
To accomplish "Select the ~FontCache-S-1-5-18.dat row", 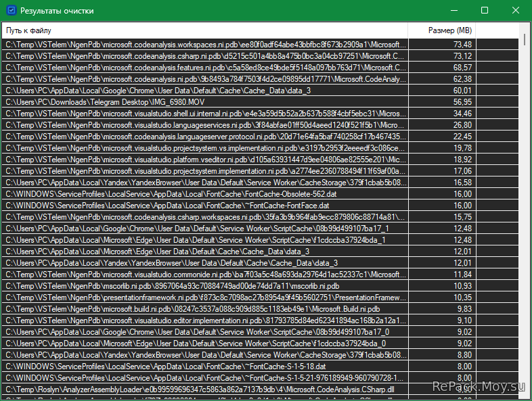I will (x=203, y=366).
